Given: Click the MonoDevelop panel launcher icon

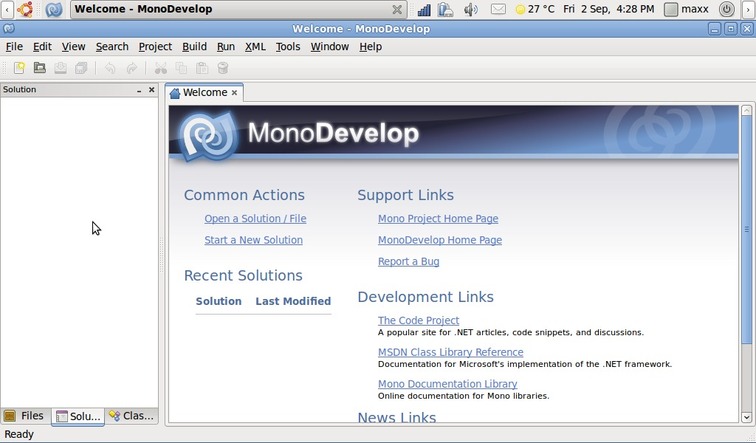Looking at the screenshot, I should tap(54, 9).
